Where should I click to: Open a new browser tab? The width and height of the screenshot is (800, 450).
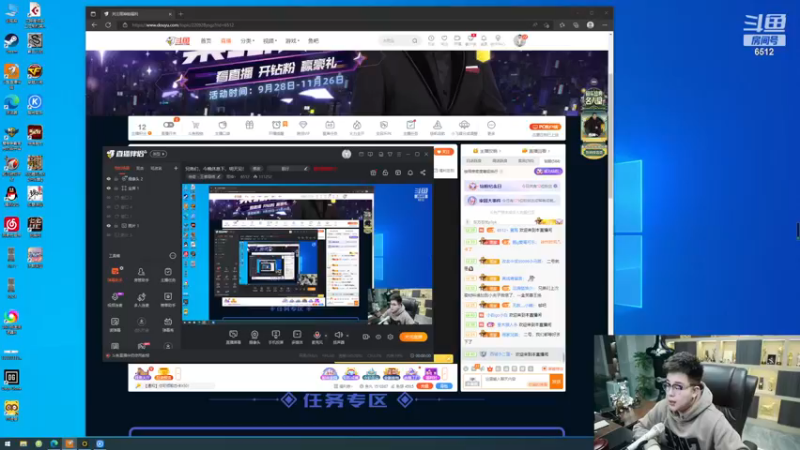click(181, 14)
